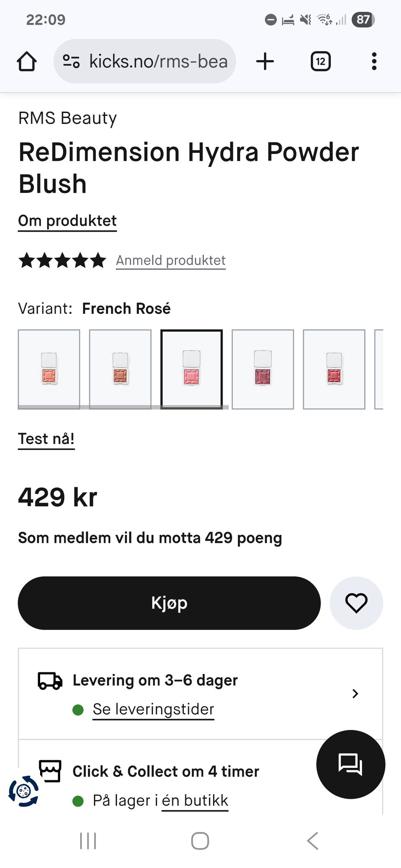Image resolution: width=401 pixels, height=868 pixels.
Task: Tap the Android home navigation button
Action: (x=200, y=840)
